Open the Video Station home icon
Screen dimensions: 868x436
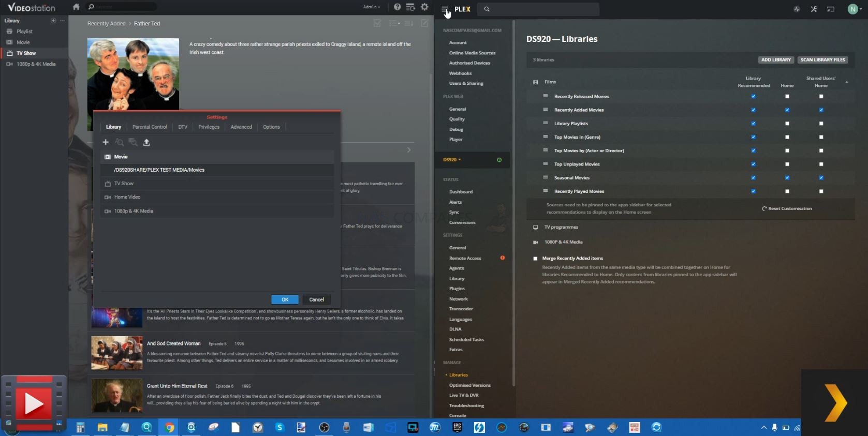point(76,7)
